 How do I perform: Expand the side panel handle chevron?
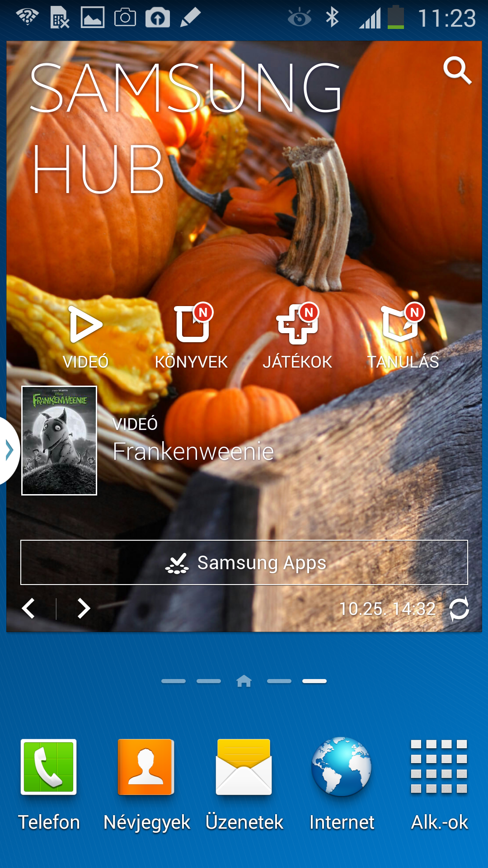tap(9, 450)
